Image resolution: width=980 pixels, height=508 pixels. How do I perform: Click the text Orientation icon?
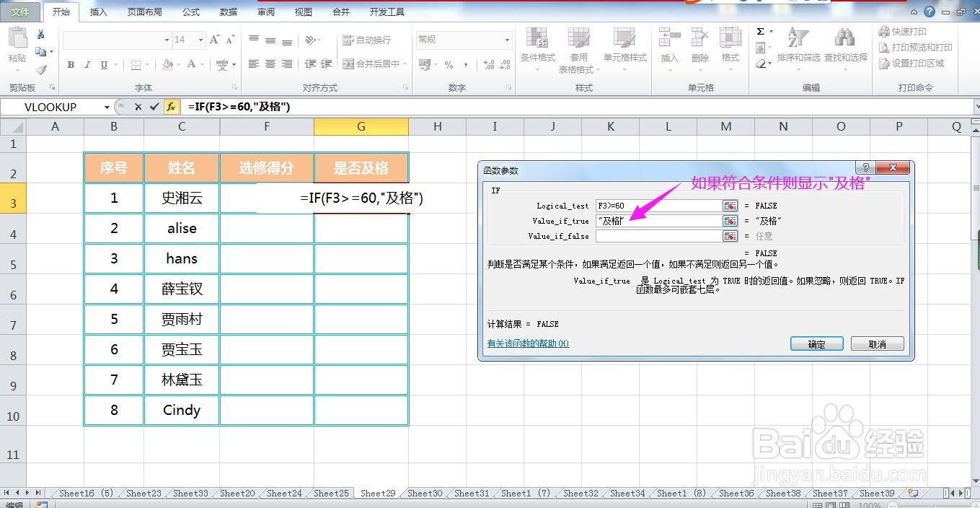click(311, 40)
